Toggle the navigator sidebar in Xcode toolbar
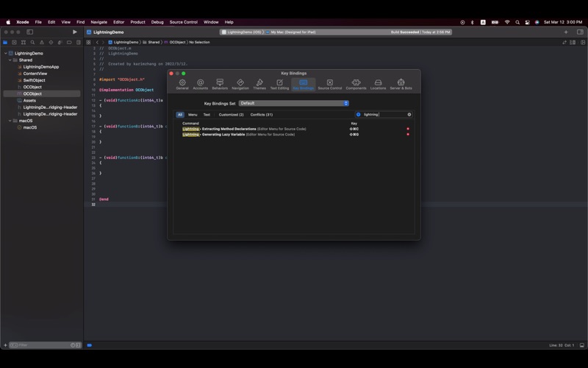588x368 pixels. click(29, 32)
